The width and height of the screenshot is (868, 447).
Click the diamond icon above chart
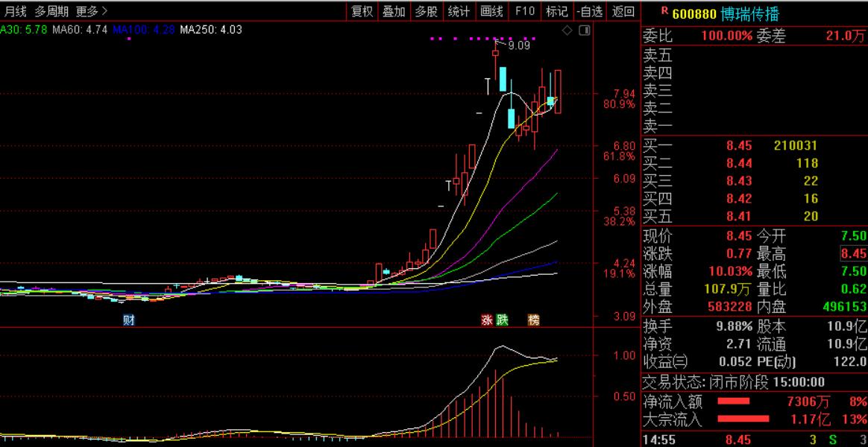(x=567, y=31)
